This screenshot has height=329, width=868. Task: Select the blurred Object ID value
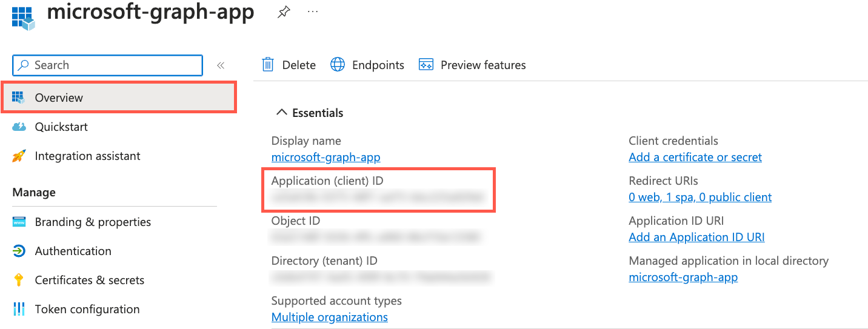click(376, 237)
